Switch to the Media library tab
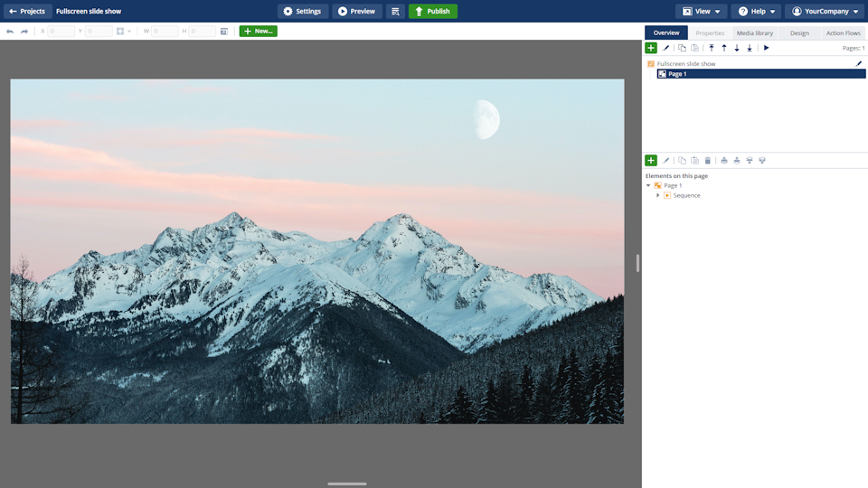The height and width of the screenshot is (488, 868). (754, 33)
